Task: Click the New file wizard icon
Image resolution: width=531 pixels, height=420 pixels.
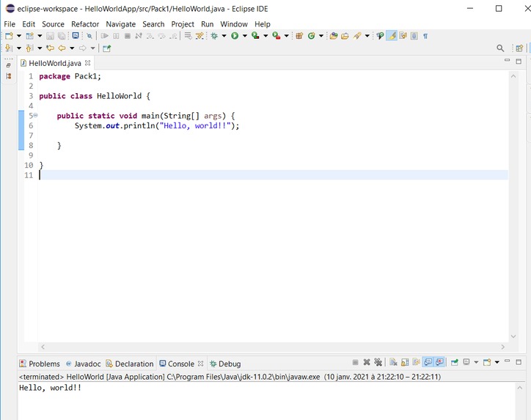Action: (x=9, y=36)
